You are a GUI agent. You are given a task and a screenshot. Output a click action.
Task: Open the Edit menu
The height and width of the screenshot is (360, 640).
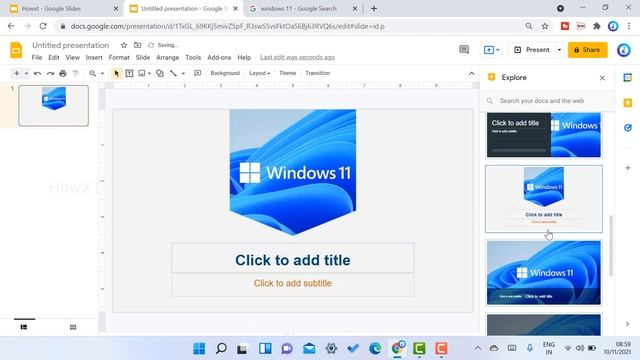pos(54,58)
